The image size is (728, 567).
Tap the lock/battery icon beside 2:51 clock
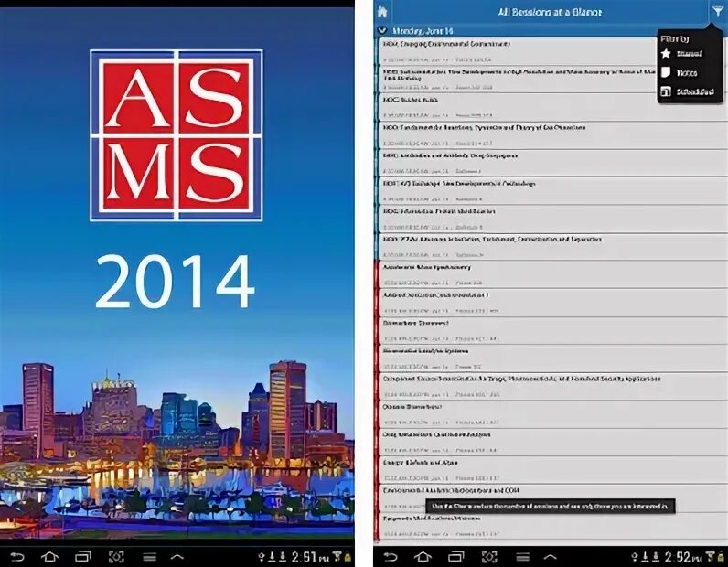[x=348, y=556]
